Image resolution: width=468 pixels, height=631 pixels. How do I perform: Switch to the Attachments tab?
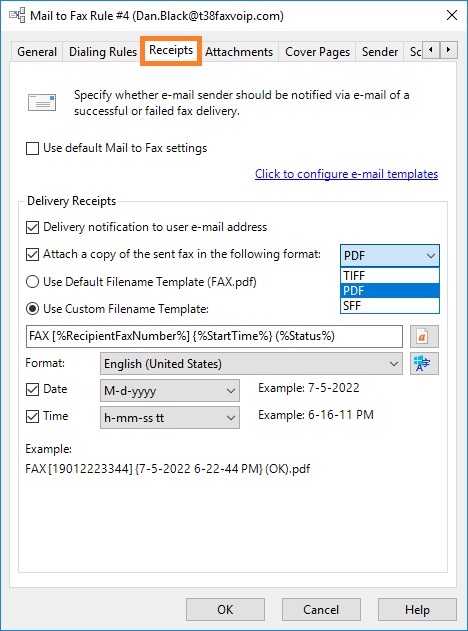click(x=239, y=52)
